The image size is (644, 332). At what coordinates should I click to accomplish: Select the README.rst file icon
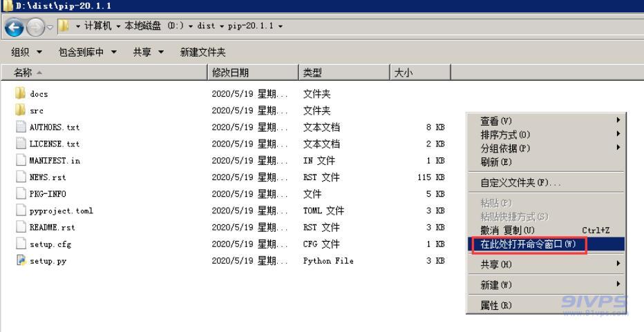21,226
